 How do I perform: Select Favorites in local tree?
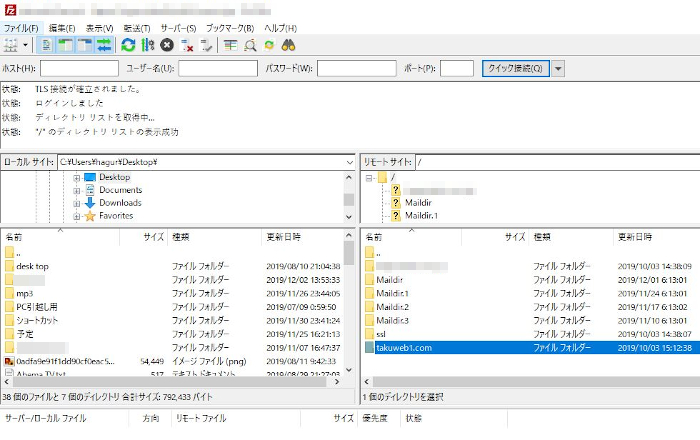click(x=116, y=216)
